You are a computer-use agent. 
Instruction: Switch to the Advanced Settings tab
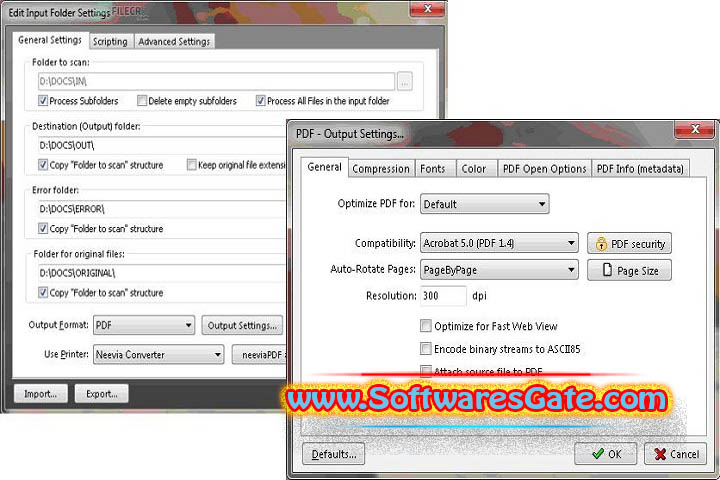point(174,42)
